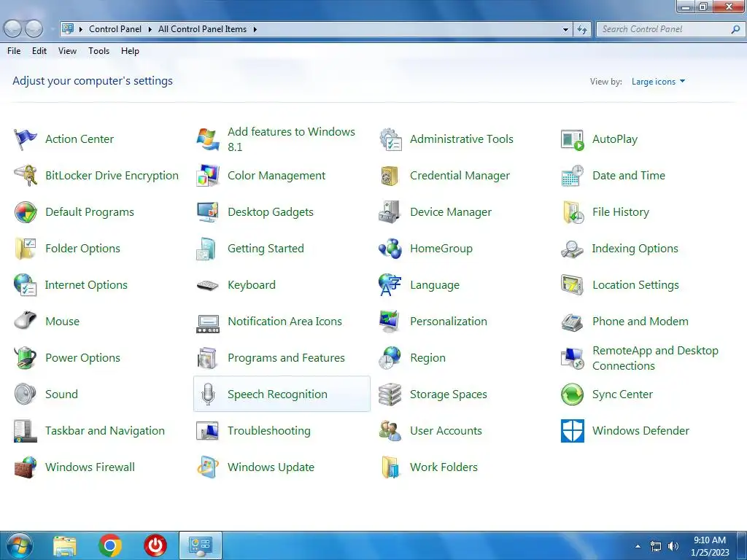Click the search magnifier icon
This screenshot has height=560, width=747.
[x=735, y=29]
